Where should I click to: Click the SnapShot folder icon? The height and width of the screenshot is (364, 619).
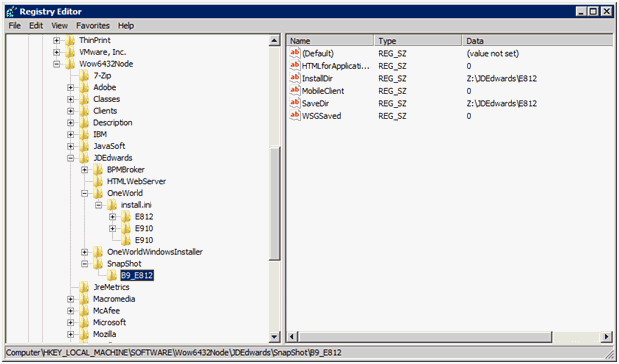(98, 264)
